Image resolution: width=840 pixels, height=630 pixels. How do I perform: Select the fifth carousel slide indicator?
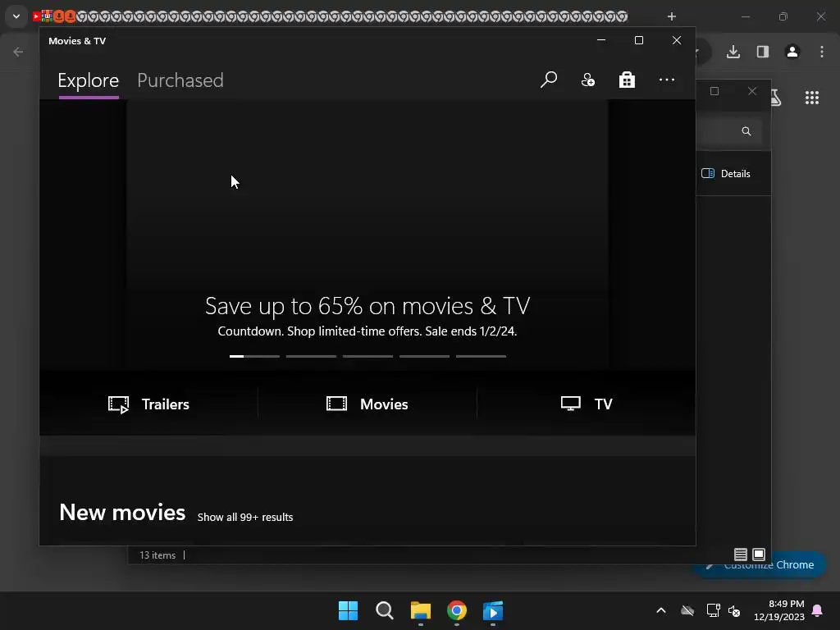click(x=481, y=356)
